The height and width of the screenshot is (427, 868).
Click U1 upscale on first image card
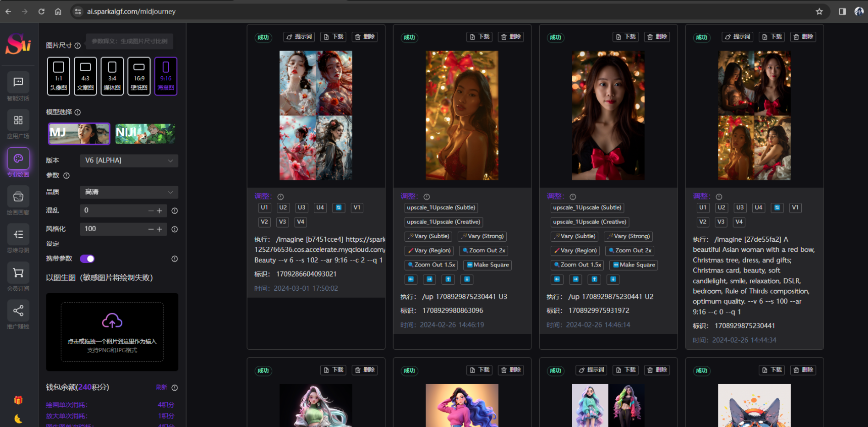264,207
